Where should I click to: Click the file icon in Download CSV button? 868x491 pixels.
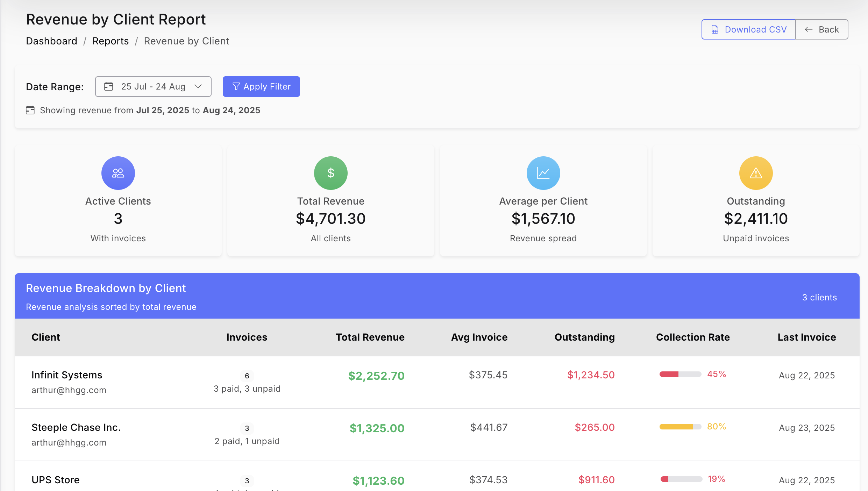715,30
